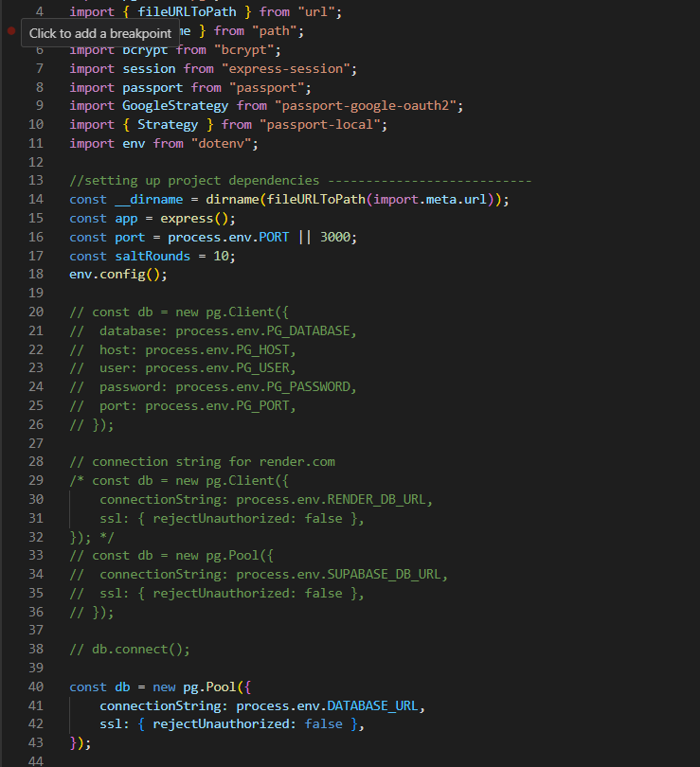The image size is (700, 767).
Task: Click 'express-session' module string
Action: tap(286, 68)
